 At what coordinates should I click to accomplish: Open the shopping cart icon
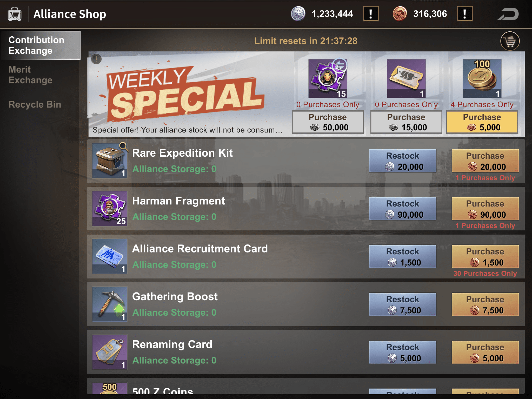click(x=510, y=41)
